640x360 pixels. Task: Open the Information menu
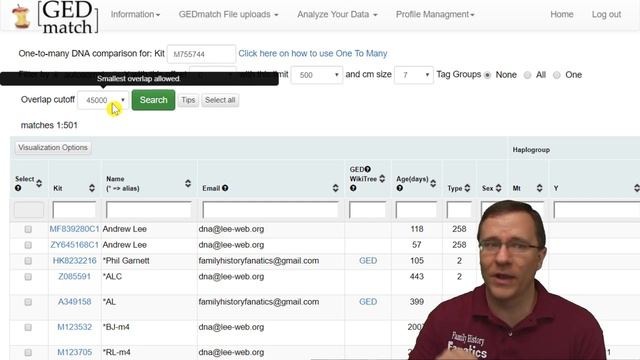[136, 14]
